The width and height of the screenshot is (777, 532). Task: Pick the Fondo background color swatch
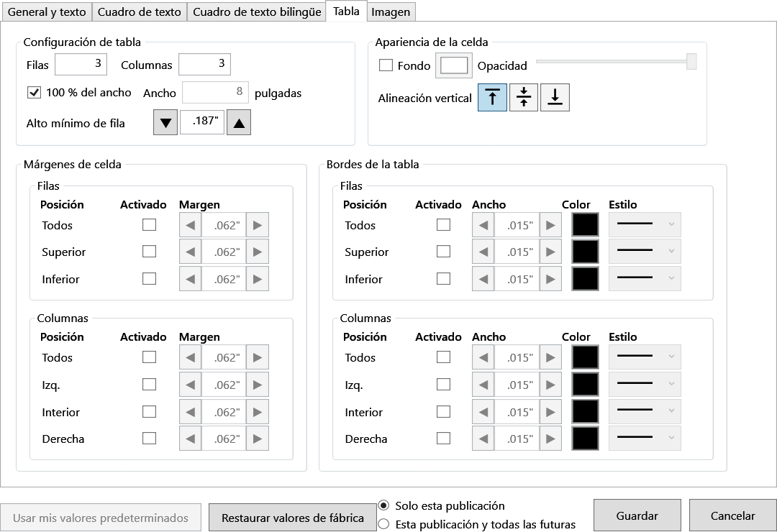pyautogui.click(x=454, y=65)
